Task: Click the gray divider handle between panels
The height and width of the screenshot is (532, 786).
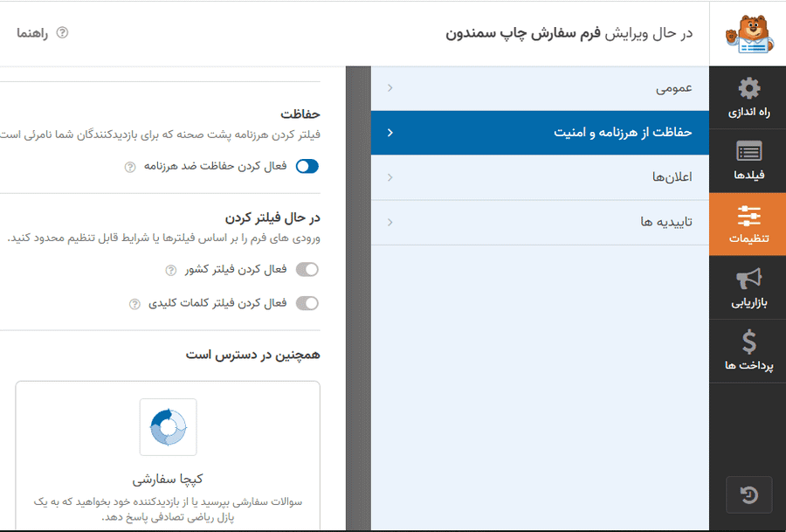Action: click(358, 299)
